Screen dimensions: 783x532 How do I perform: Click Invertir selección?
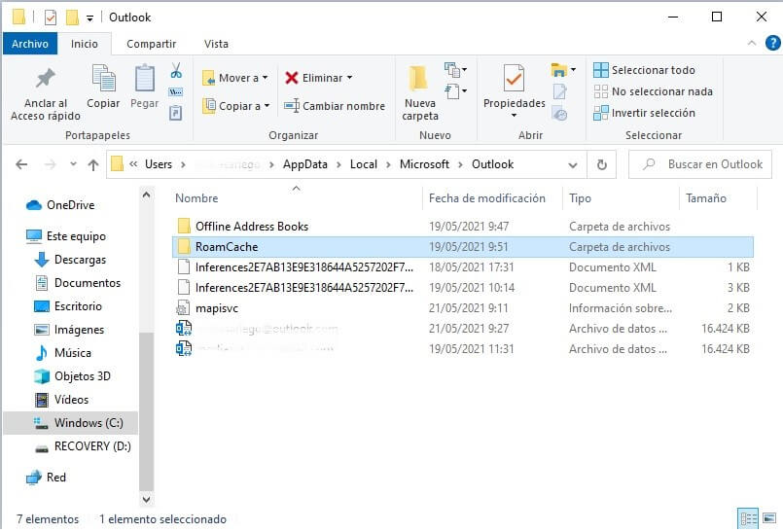(x=644, y=113)
